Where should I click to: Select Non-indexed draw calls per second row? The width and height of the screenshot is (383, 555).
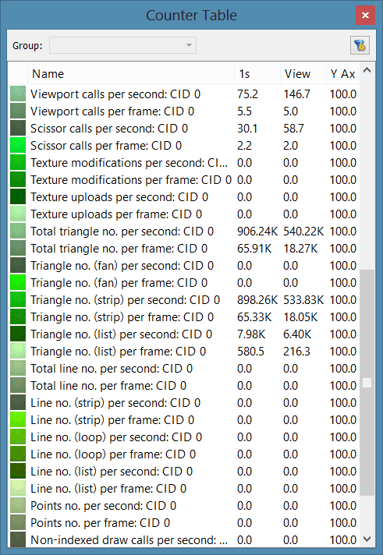183,540
